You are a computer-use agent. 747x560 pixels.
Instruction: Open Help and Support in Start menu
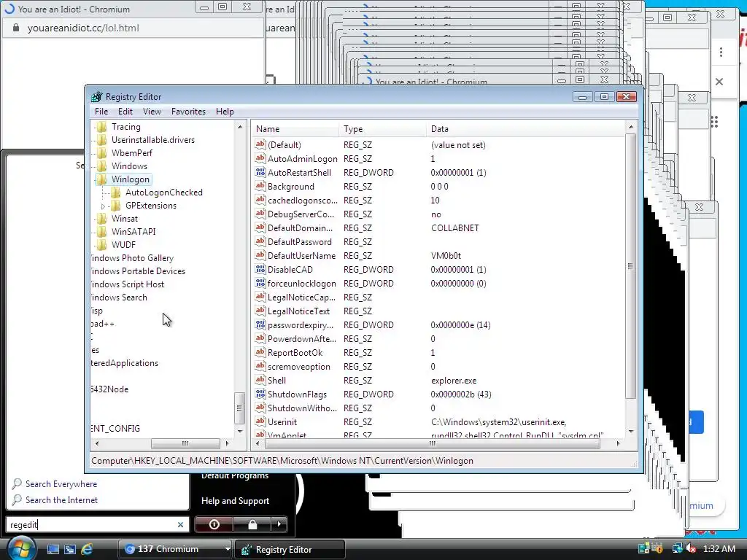tap(235, 500)
